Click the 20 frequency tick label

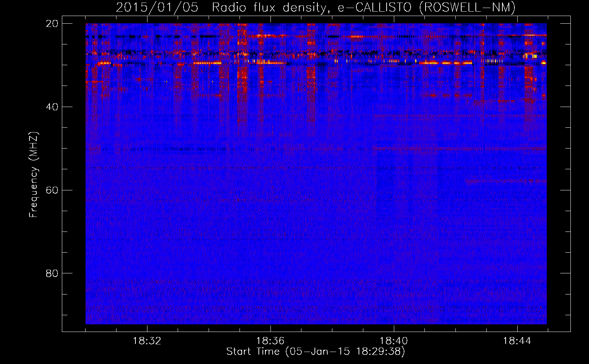[52, 24]
